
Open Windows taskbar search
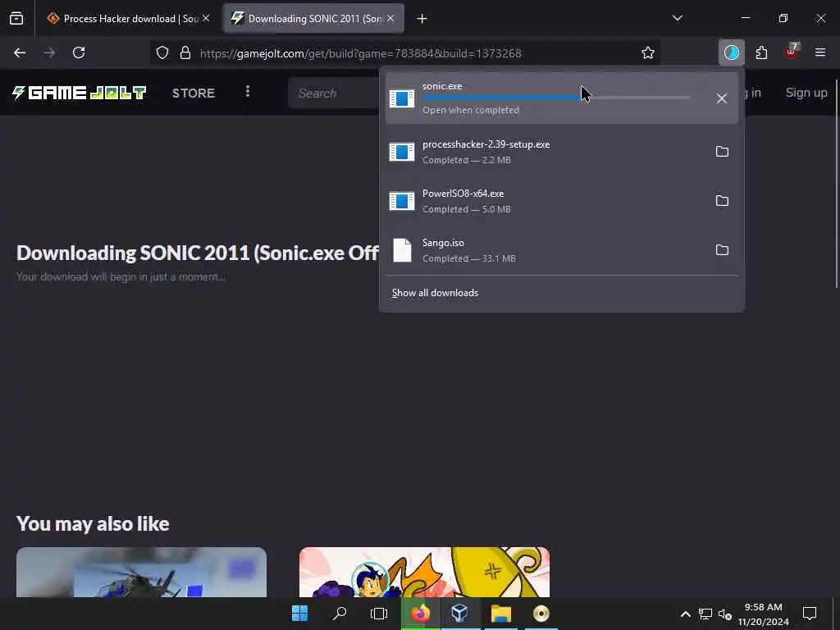click(339, 613)
